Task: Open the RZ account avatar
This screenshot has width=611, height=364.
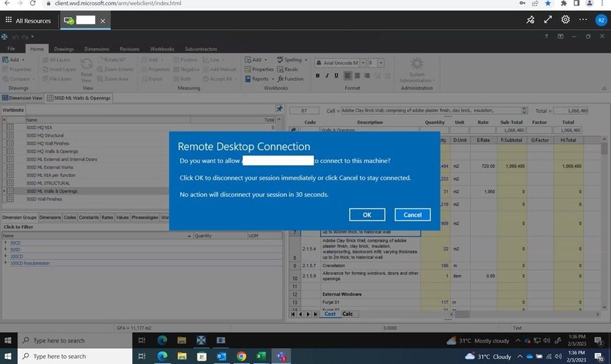Action: tap(601, 20)
